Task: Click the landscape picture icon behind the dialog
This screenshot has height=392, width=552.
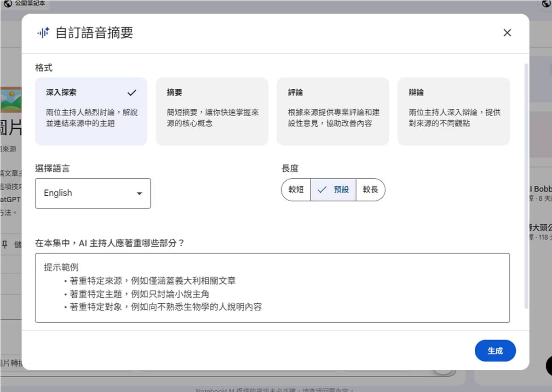Action: coord(11,100)
